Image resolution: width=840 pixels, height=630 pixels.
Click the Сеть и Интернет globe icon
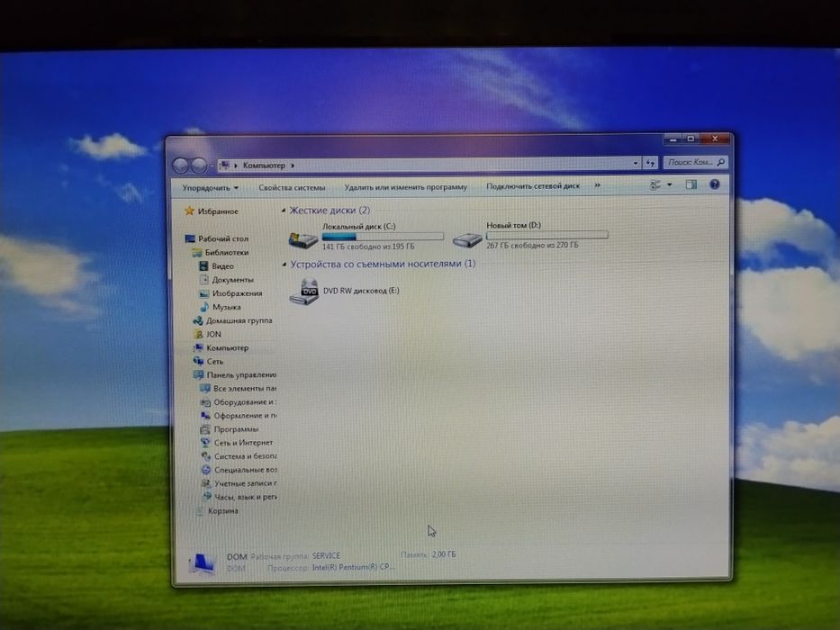tap(205, 443)
